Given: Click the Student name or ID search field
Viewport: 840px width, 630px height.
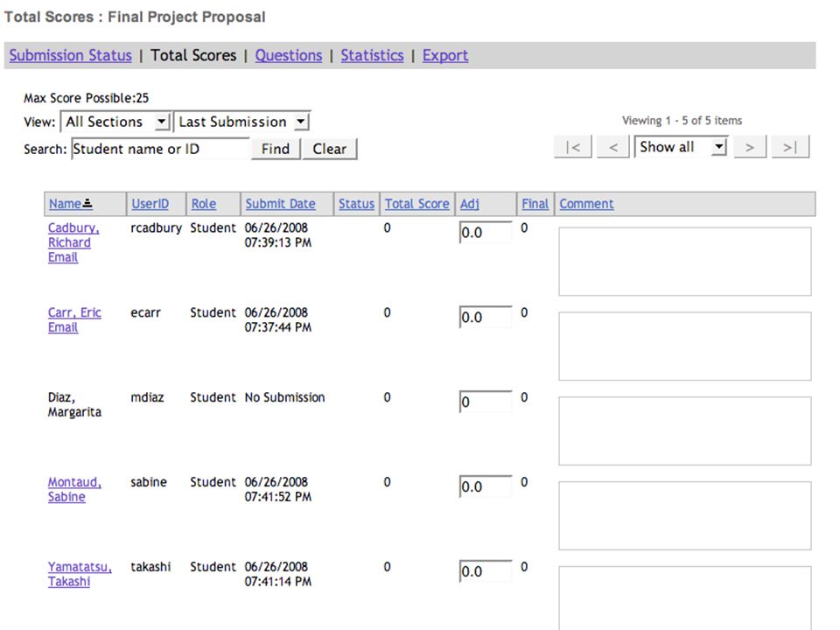Looking at the screenshot, I should click(160, 149).
